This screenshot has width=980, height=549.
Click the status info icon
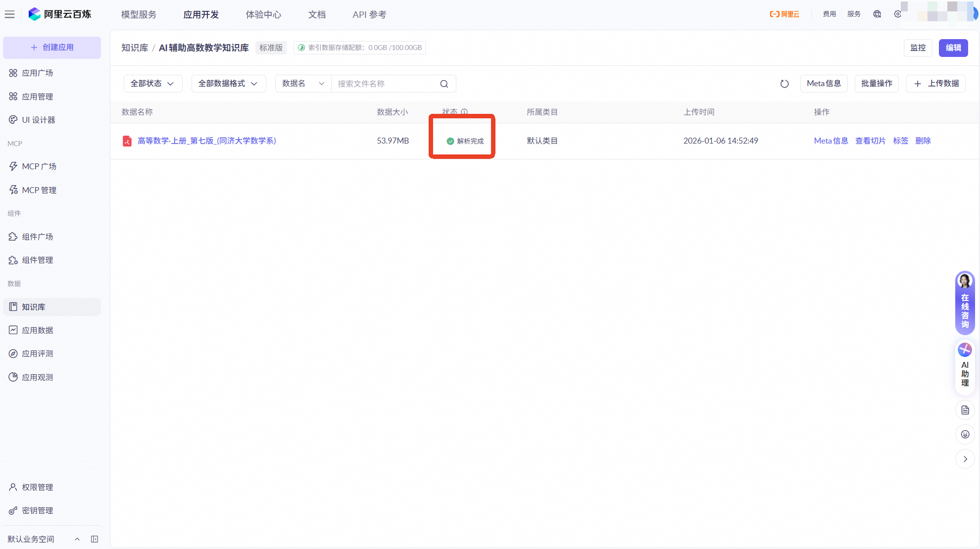tap(464, 112)
